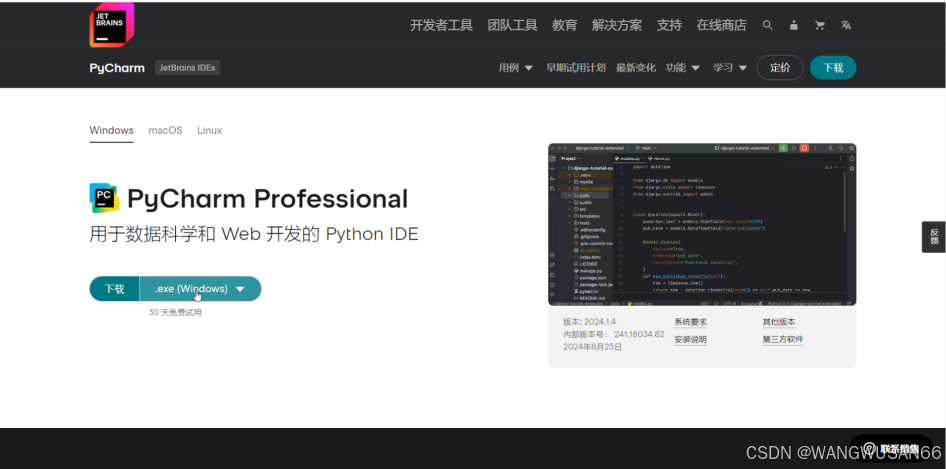Open the site search magnifier icon
Viewport: 946px width, 469px height.
click(767, 25)
